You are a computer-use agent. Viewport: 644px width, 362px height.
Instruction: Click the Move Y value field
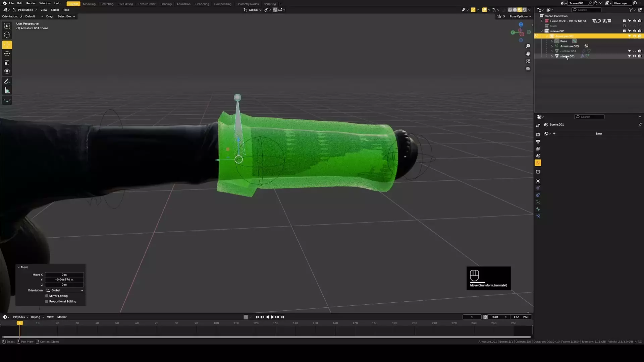pos(64,280)
